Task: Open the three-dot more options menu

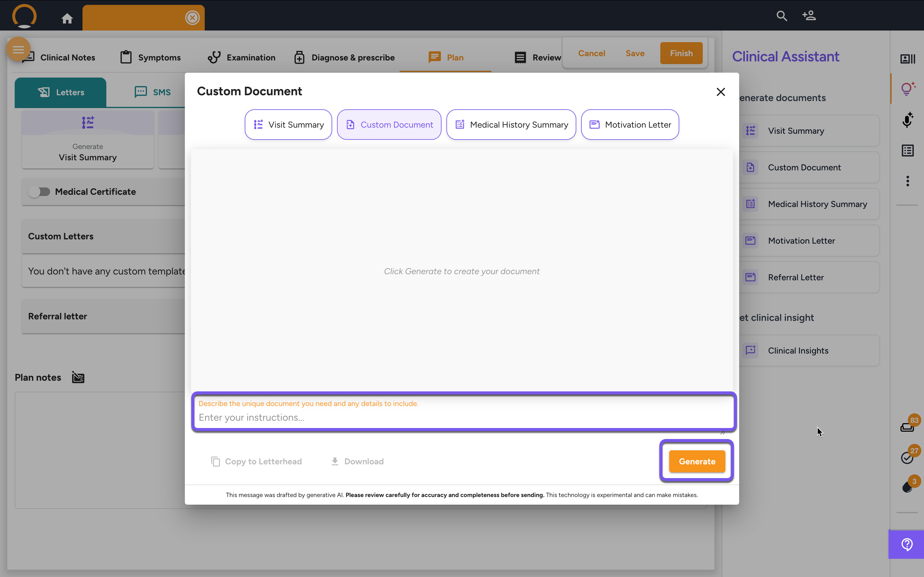Action: coord(908,181)
